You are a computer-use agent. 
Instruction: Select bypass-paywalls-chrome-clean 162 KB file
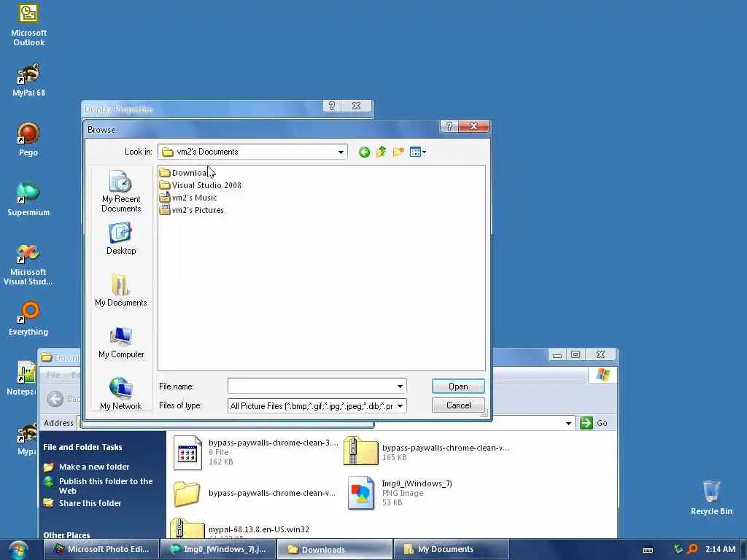point(255,452)
